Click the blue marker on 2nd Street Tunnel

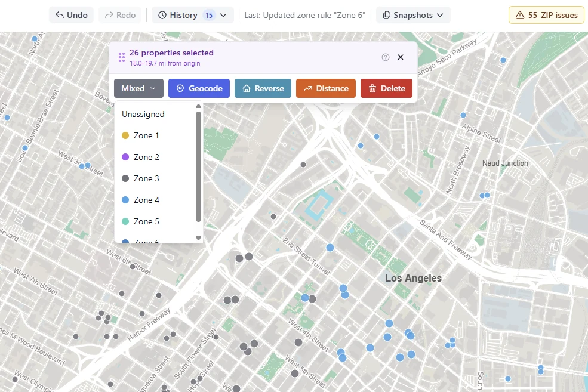click(x=330, y=248)
